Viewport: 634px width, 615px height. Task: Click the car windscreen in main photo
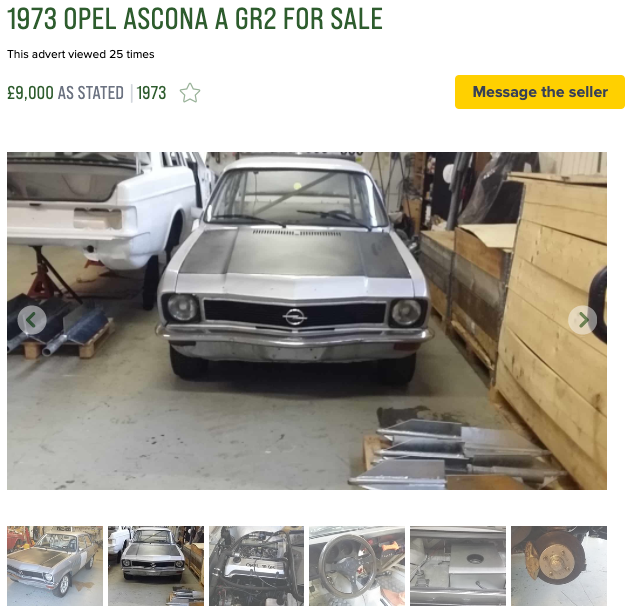(296, 197)
